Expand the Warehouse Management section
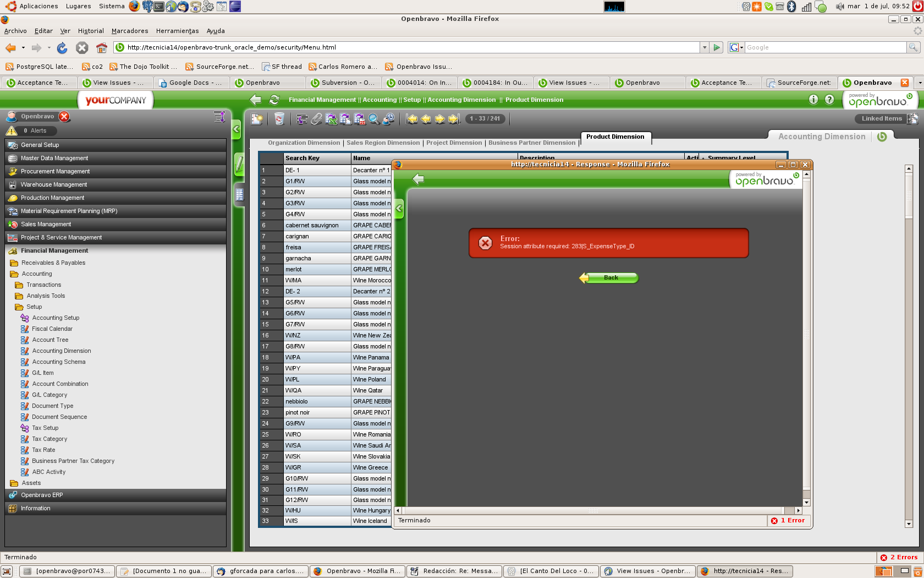 point(116,184)
